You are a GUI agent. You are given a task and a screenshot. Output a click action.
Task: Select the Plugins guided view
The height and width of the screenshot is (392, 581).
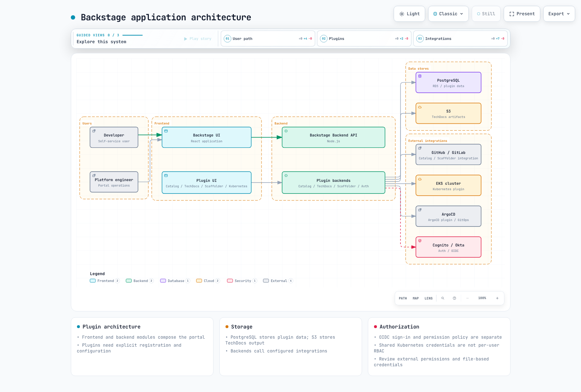[x=364, y=38]
